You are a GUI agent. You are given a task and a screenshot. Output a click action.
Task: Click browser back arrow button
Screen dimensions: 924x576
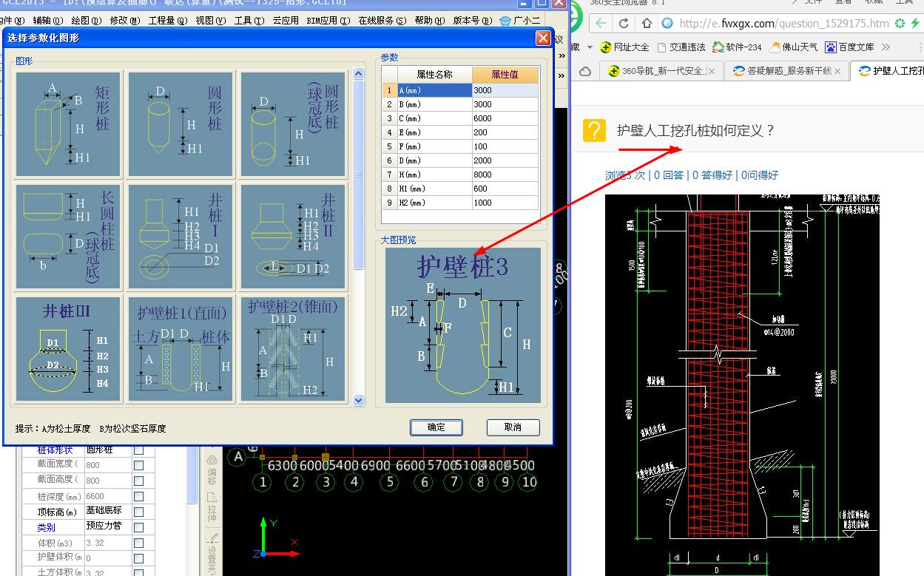pos(600,23)
